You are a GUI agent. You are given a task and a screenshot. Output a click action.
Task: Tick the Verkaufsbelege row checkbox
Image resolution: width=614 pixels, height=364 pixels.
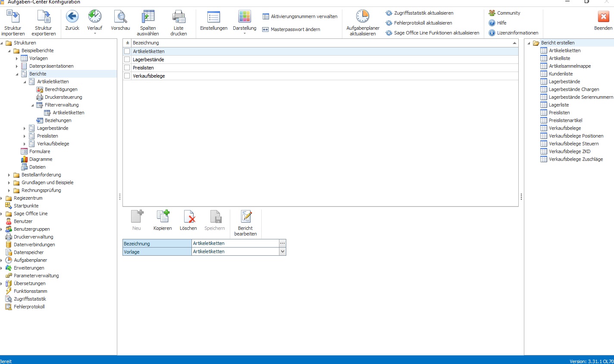[127, 76]
